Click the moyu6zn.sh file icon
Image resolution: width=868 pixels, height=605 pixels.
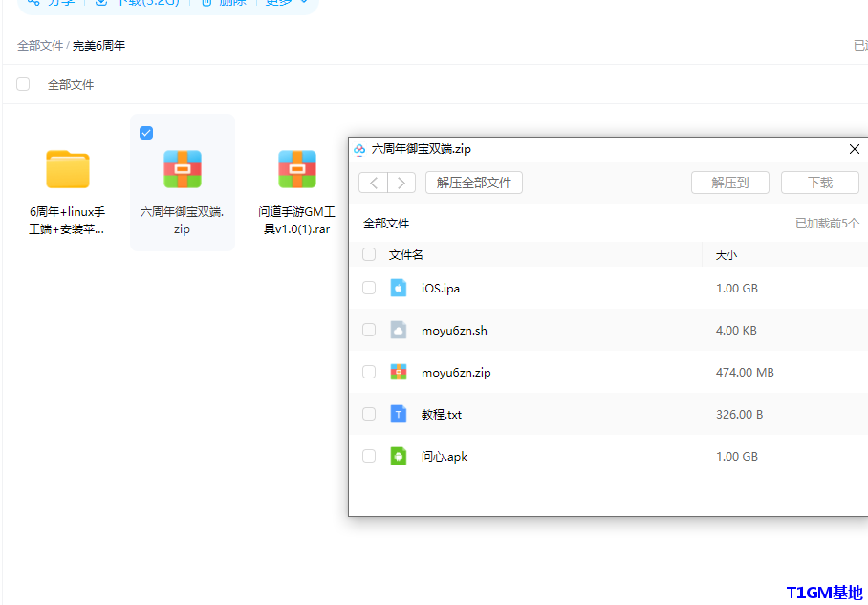click(398, 330)
